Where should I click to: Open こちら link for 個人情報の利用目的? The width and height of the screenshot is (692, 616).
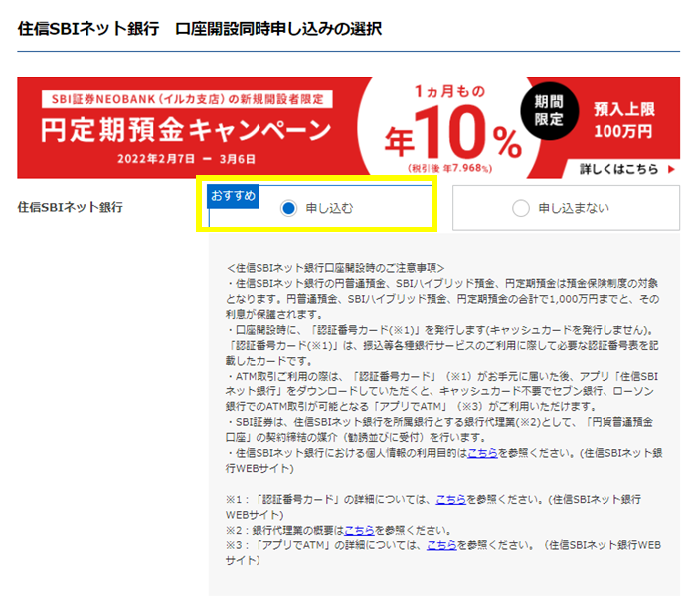[482, 453]
